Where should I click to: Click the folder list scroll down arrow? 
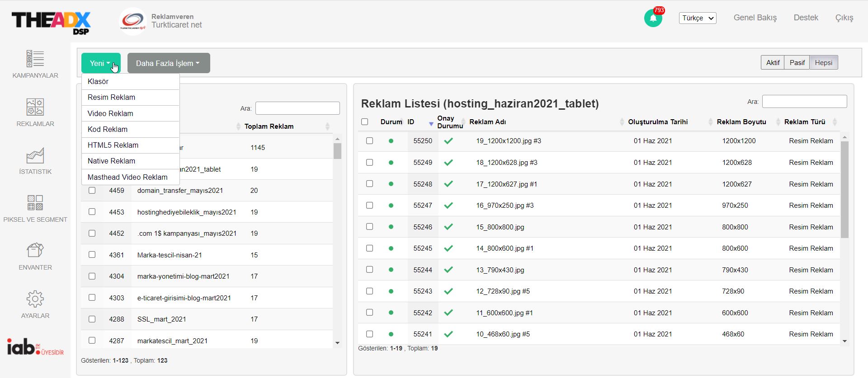tap(337, 343)
